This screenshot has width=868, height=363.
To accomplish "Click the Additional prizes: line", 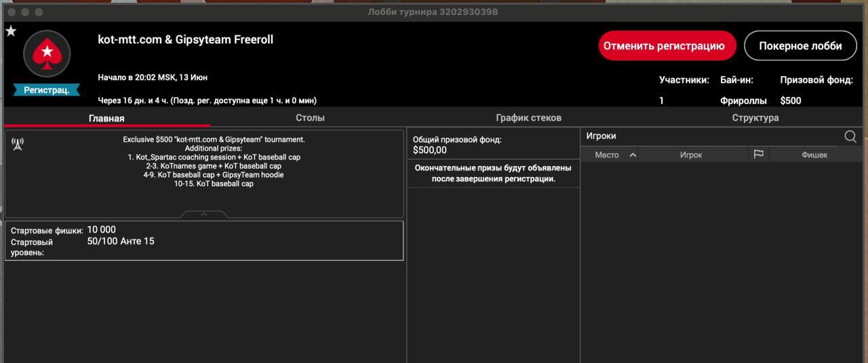I will [214, 148].
